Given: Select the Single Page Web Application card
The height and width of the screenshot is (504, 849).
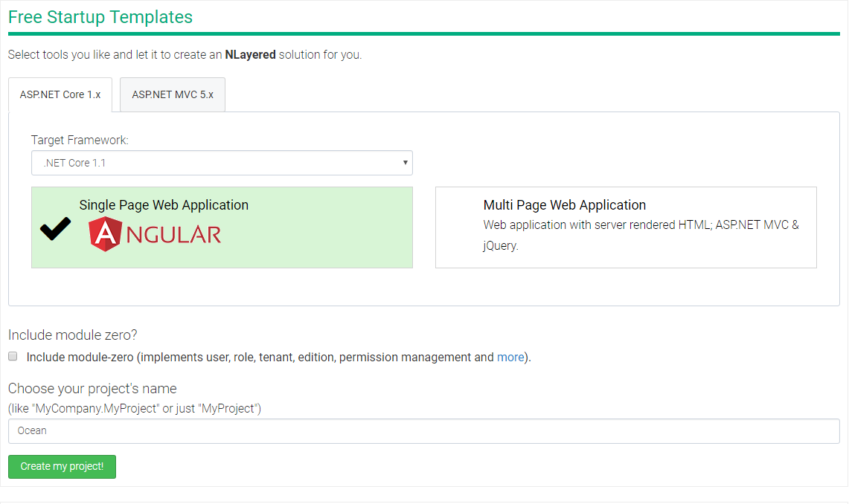Looking at the screenshot, I should click(222, 227).
